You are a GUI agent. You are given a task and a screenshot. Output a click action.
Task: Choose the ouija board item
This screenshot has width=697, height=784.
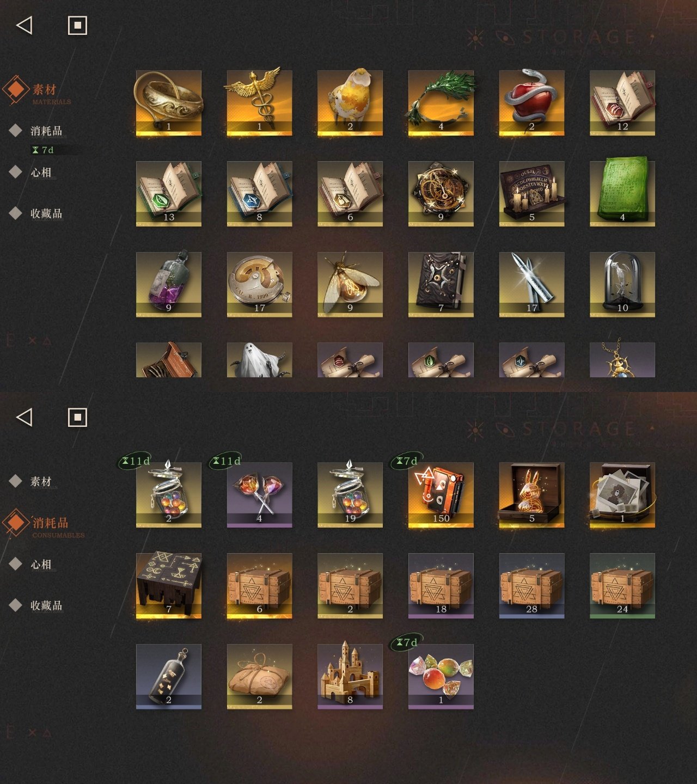(x=531, y=194)
